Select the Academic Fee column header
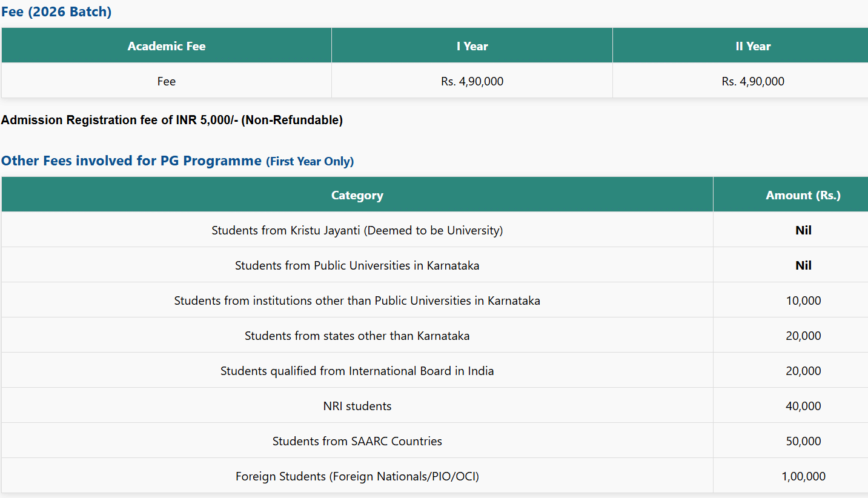Screen dimensions: 868x498 tap(167, 46)
